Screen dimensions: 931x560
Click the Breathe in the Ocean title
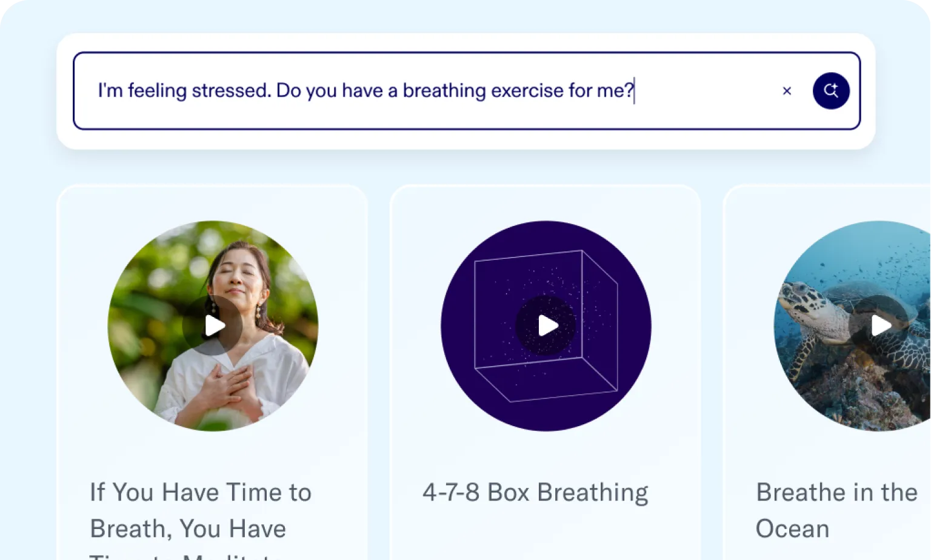click(x=836, y=510)
